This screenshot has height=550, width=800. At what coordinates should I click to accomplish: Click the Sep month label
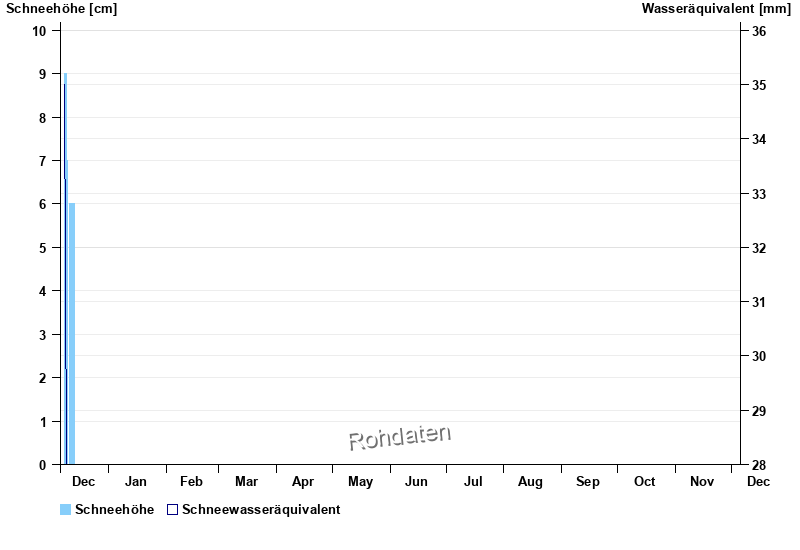point(588,482)
